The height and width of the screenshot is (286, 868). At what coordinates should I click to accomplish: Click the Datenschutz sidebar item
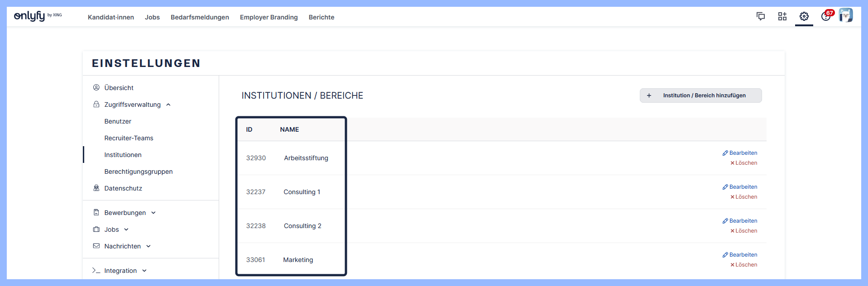coord(123,188)
